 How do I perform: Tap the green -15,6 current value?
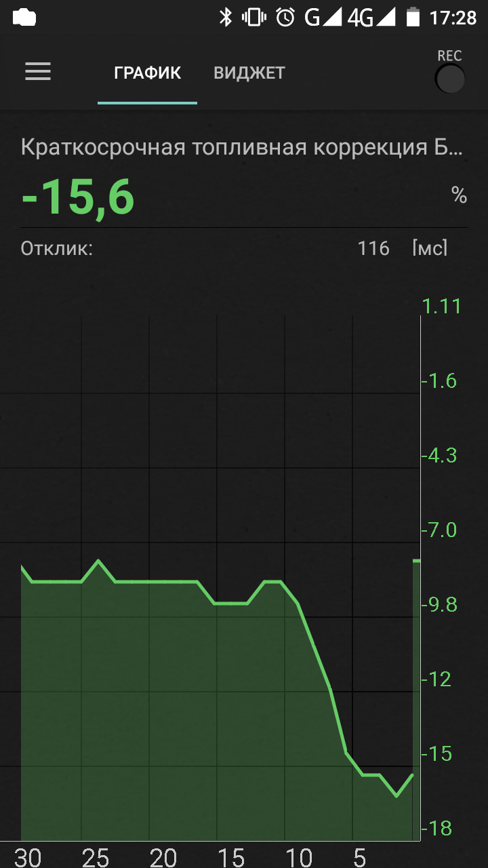point(78,198)
